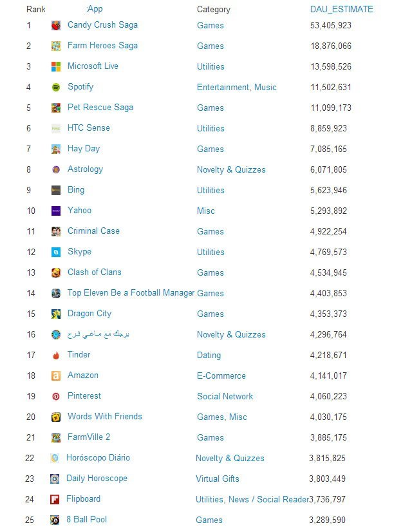Click the Virtual Gifts category link
The width and height of the screenshot is (412, 532).
[218, 479]
